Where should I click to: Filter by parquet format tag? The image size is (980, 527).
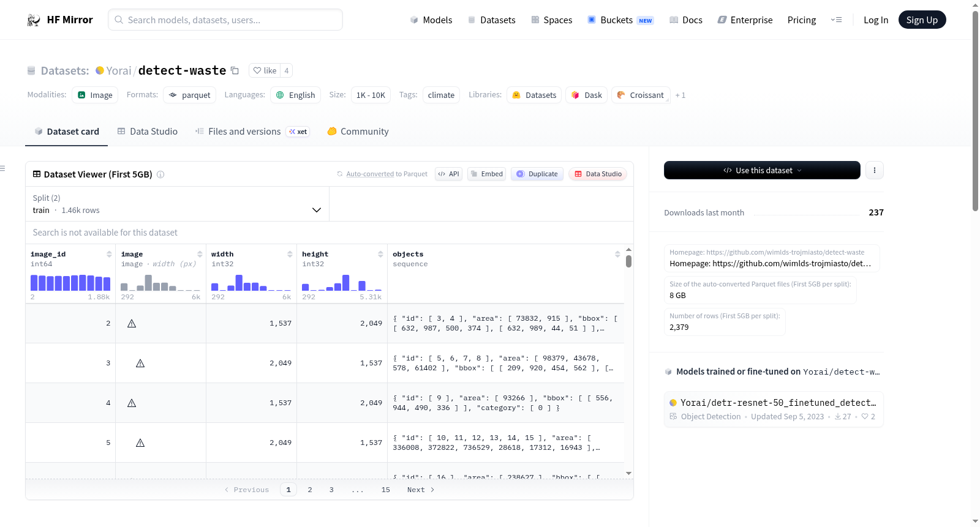pos(190,95)
